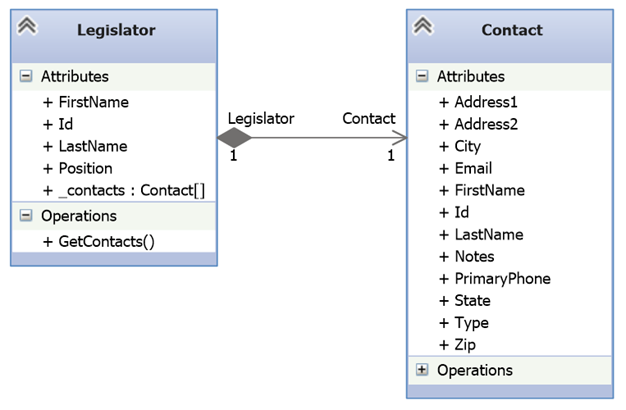Select the PrimaryPhone attribute in Contact
Screen dimensions: 626x410
495,279
